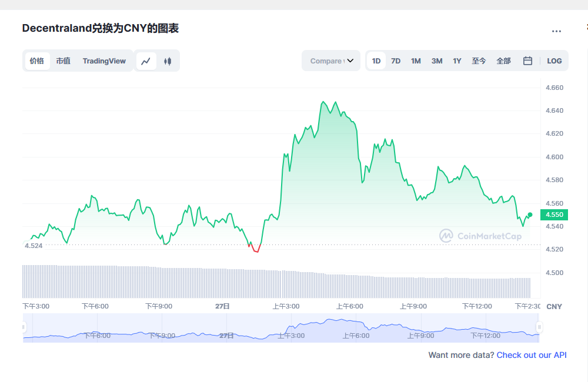Click the red dip segment of the price line
The width and height of the screenshot is (588, 382).
point(255,249)
